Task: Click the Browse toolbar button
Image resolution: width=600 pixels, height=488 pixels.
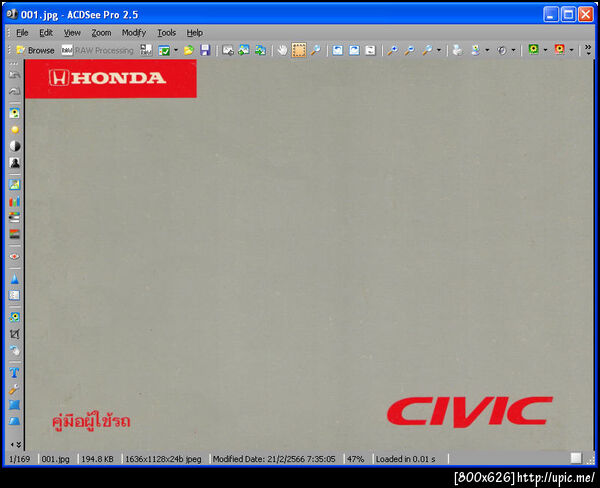Action: point(35,50)
